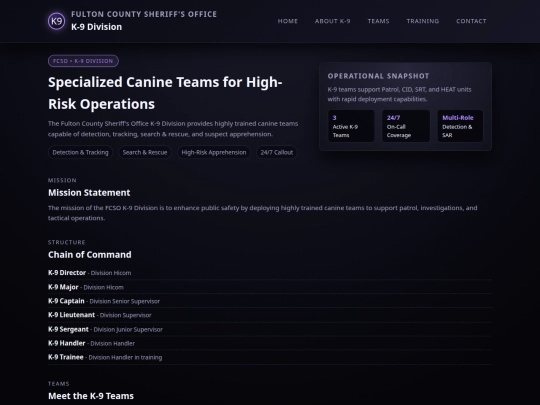Screen dimensions: 540x405
Task: Click the FCSO • K-9 Division badge pill
Action: tap(83, 61)
